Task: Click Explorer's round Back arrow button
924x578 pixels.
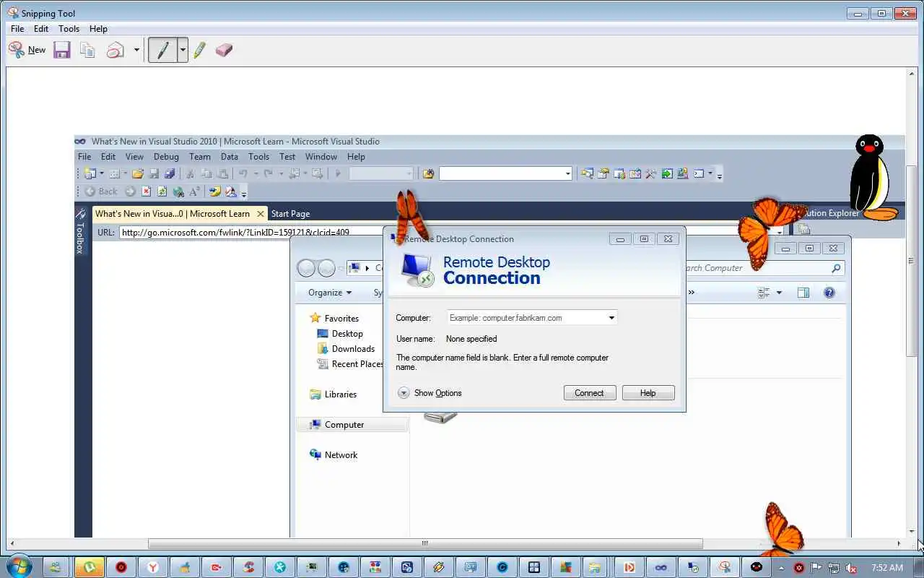Action: [306, 268]
